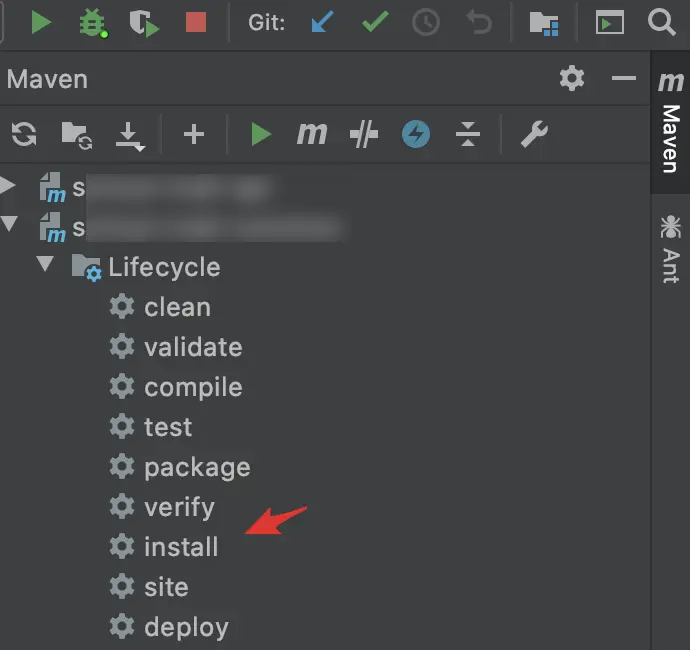
Task: Open Search Everywhere magnifier
Action: click(x=661, y=22)
